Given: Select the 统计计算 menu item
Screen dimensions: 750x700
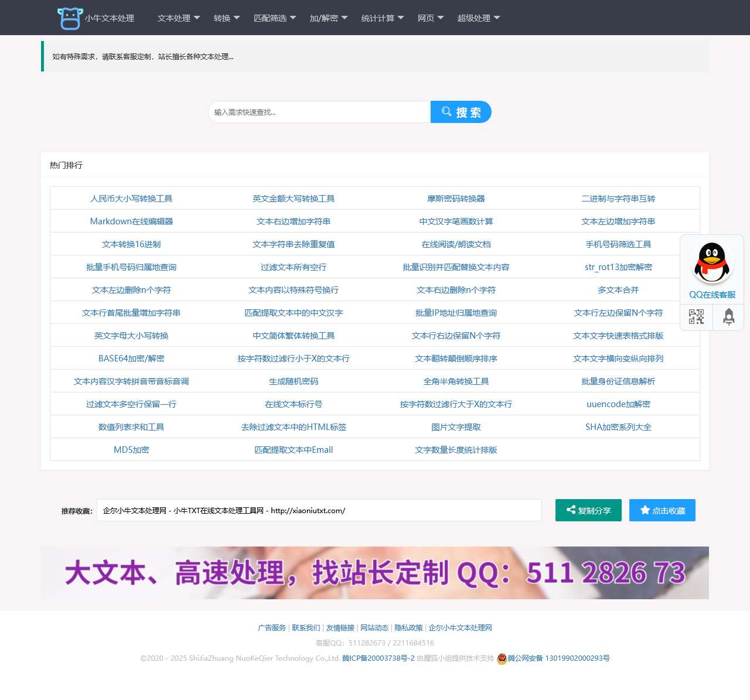Looking at the screenshot, I should [381, 18].
